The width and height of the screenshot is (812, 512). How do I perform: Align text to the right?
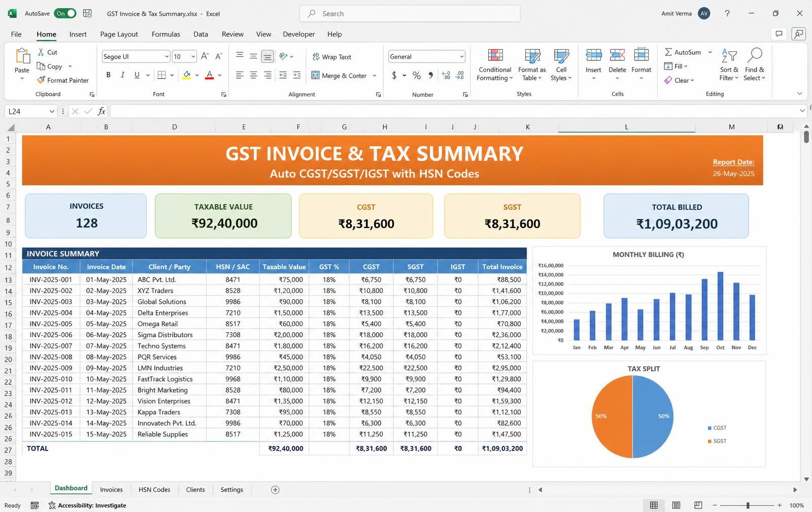(268, 75)
